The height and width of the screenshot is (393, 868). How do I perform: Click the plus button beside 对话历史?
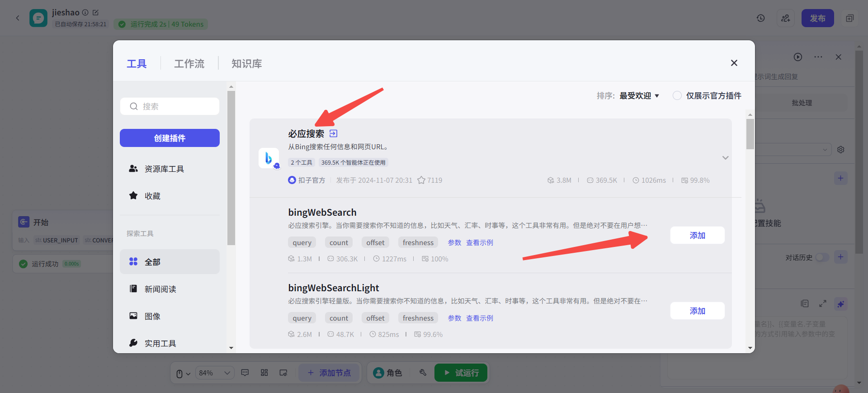point(840,257)
